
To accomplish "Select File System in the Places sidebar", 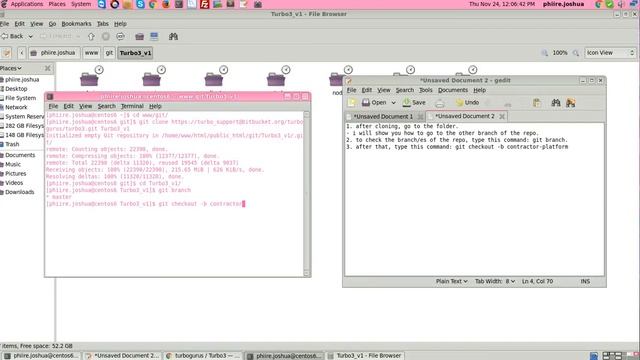I will click(20, 98).
